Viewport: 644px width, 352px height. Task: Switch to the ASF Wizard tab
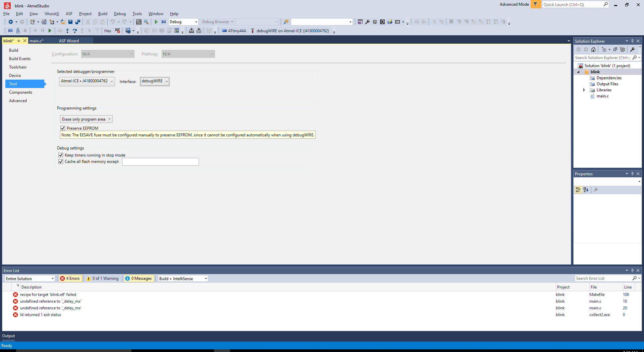[69, 41]
